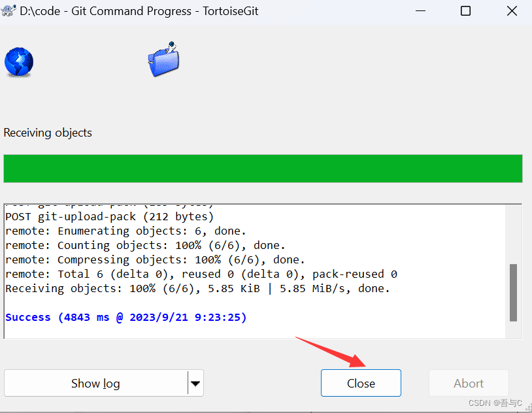Click the TortoiseGit title bar icon

[8, 11]
